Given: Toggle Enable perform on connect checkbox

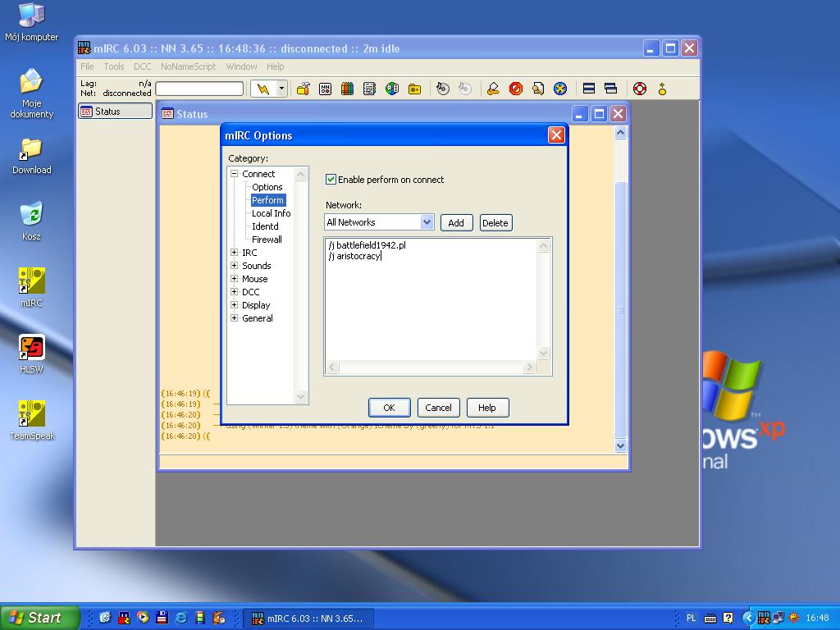Looking at the screenshot, I should [x=331, y=180].
